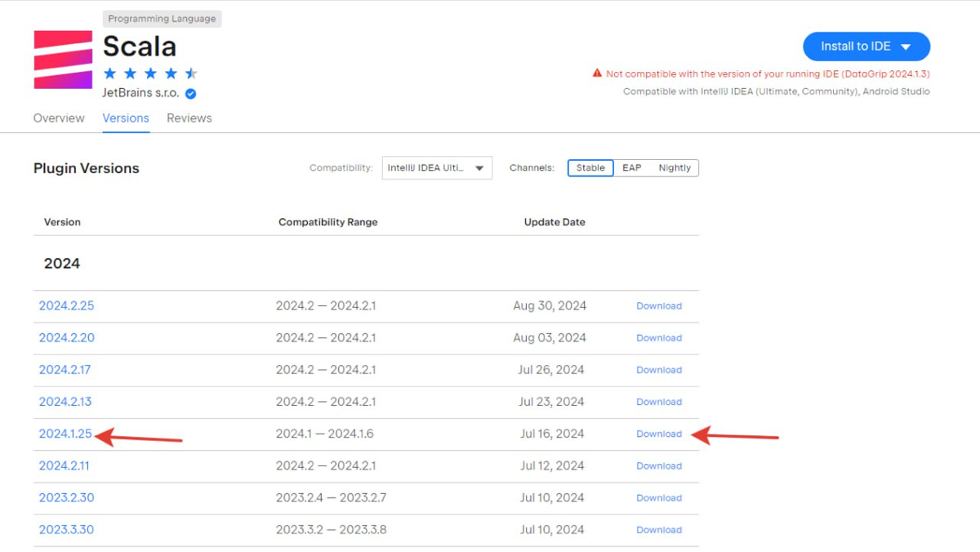The height and width of the screenshot is (552, 980).
Task: Open the Compatibility IntelliJ IDEA dropdown
Action: pos(437,168)
